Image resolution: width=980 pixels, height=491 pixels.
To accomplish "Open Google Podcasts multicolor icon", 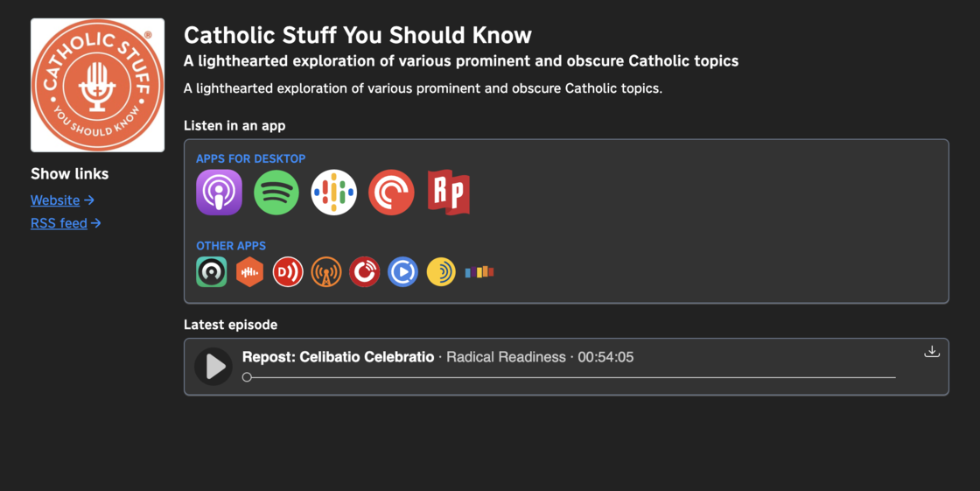I will point(333,193).
